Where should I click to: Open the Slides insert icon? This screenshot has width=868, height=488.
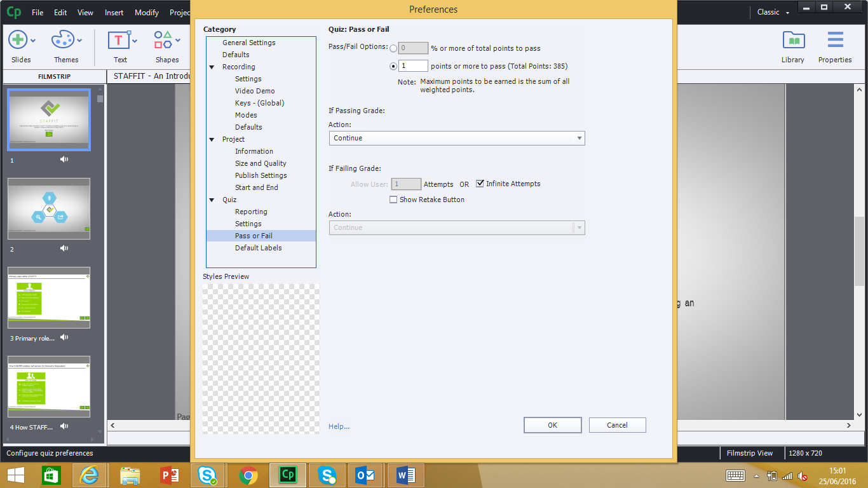click(17, 40)
